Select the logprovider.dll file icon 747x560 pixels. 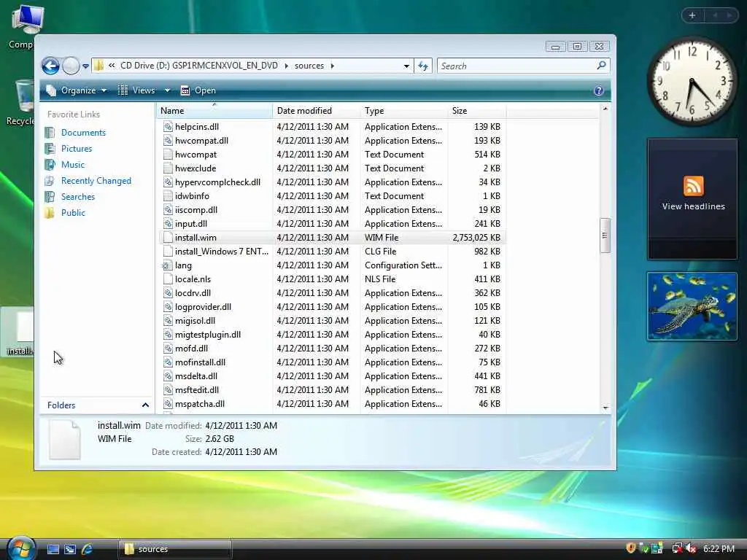click(168, 307)
